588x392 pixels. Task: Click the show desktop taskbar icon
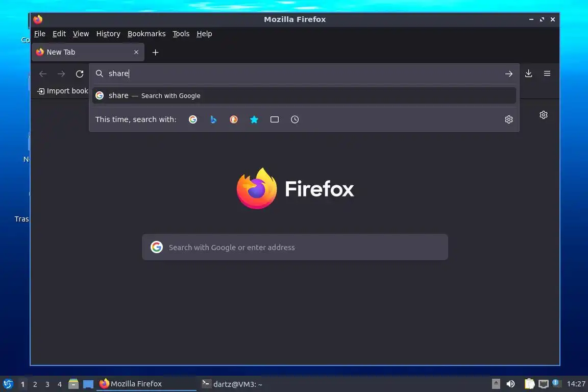(x=88, y=384)
